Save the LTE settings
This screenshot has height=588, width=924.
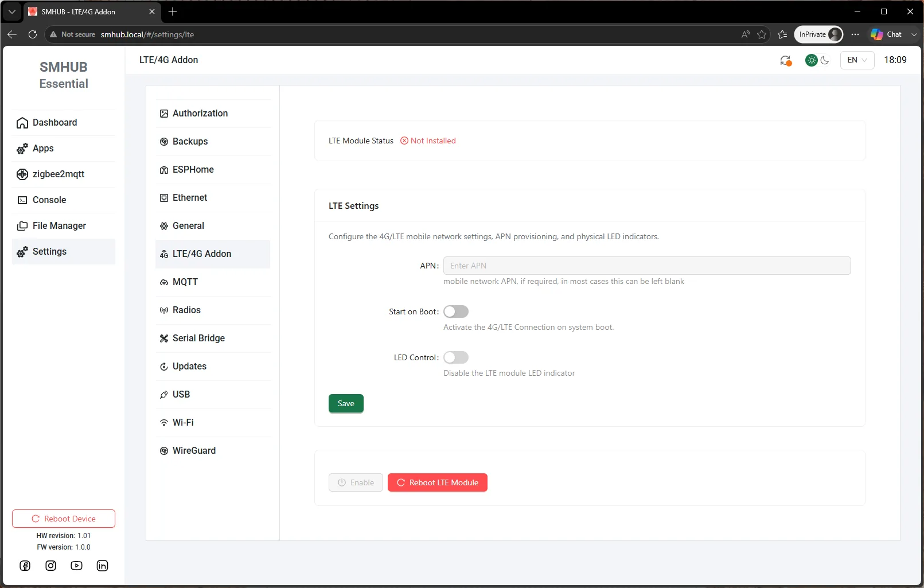point(346,403)
